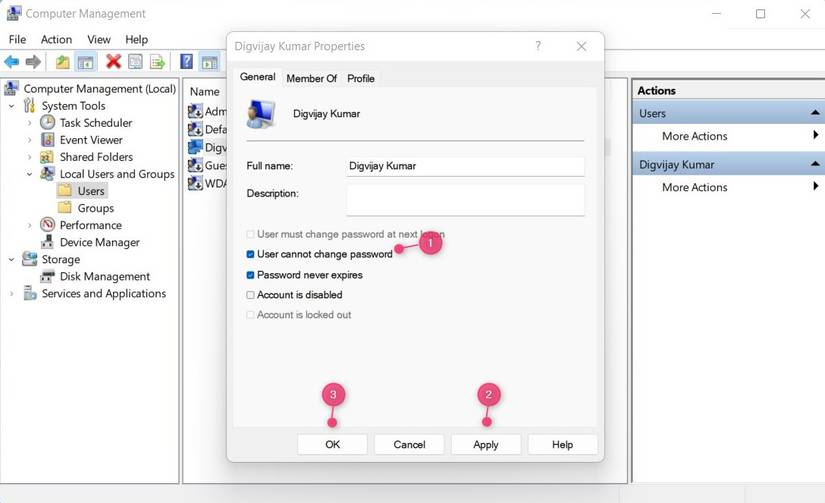Expand the Shared Folders node
The image size is (825, 503).
29,157
